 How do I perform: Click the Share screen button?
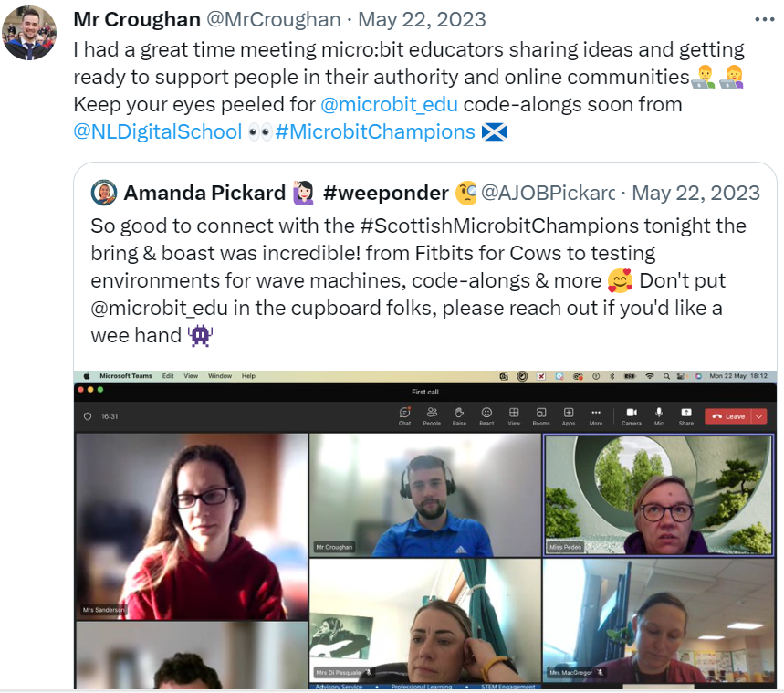[686, 416]
